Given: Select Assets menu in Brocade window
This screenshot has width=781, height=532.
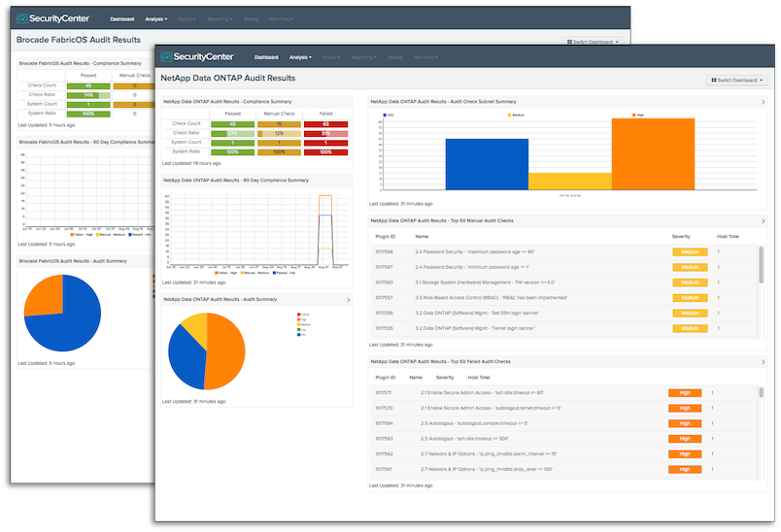Looking at the screenshot, I should point(251,18).
